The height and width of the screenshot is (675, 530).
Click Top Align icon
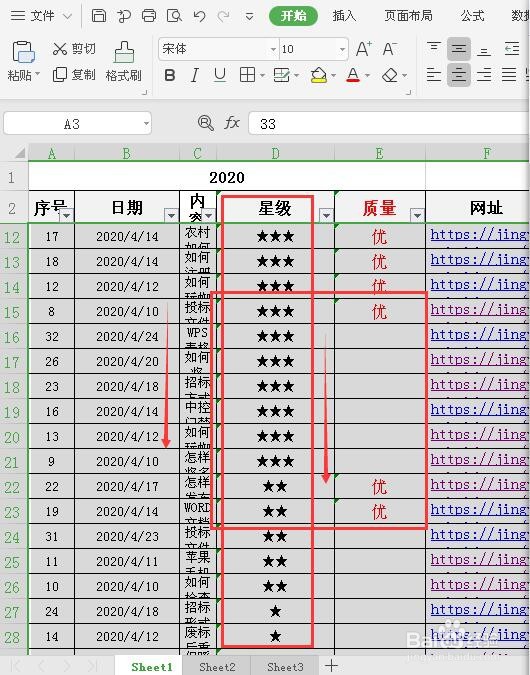(434, 49)
